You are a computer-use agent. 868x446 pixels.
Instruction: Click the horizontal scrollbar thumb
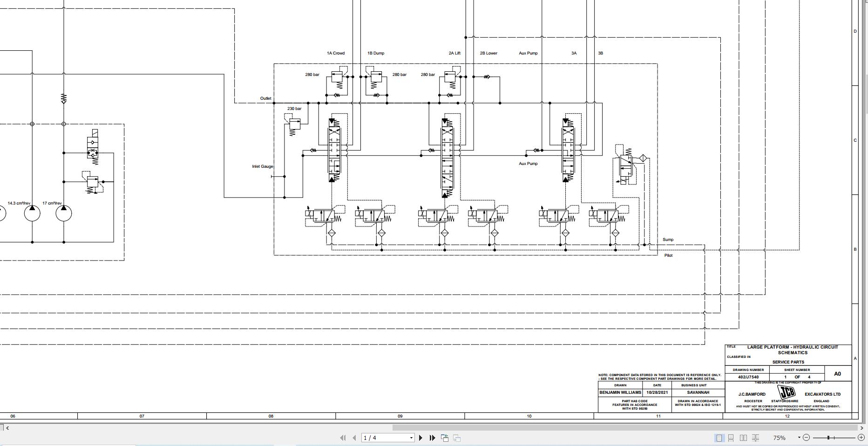click(x=625, y=427)
